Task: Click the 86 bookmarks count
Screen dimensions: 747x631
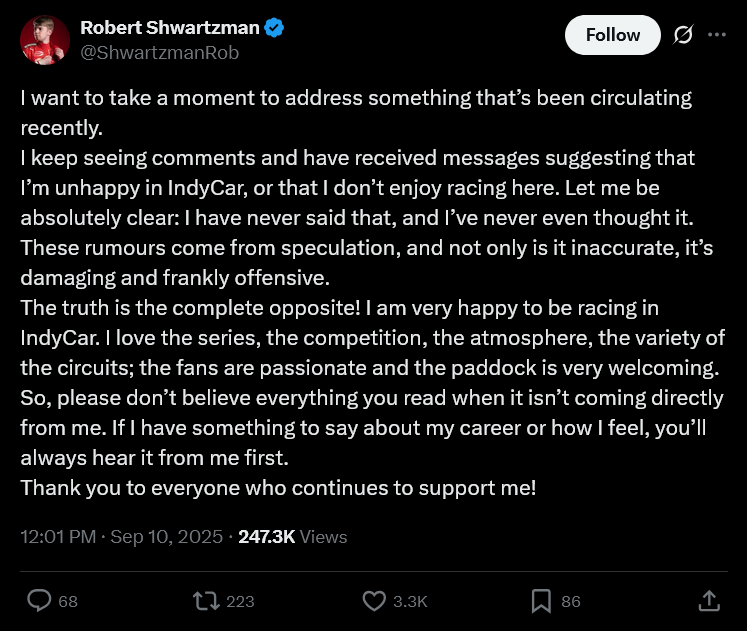Action: click(571, 601)
